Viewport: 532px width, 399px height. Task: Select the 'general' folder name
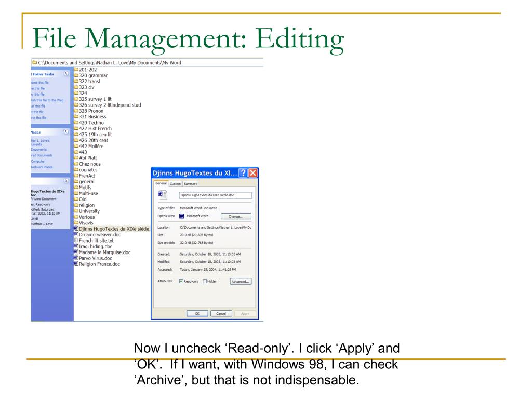pos(87,181)
